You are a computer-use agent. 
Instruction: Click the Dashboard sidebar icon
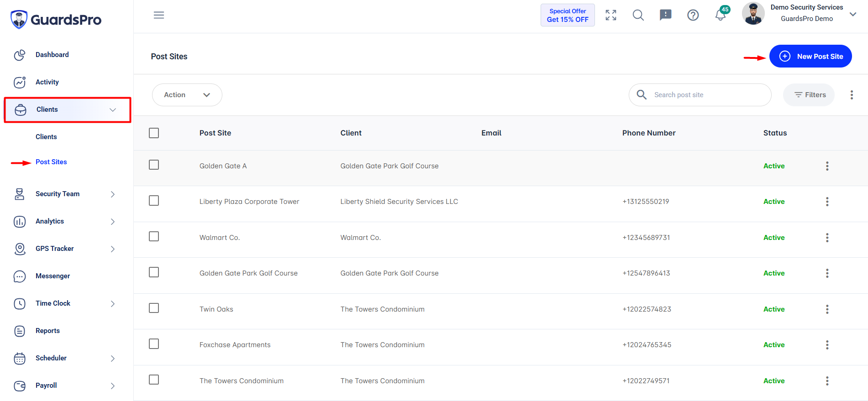coord(20,55)
